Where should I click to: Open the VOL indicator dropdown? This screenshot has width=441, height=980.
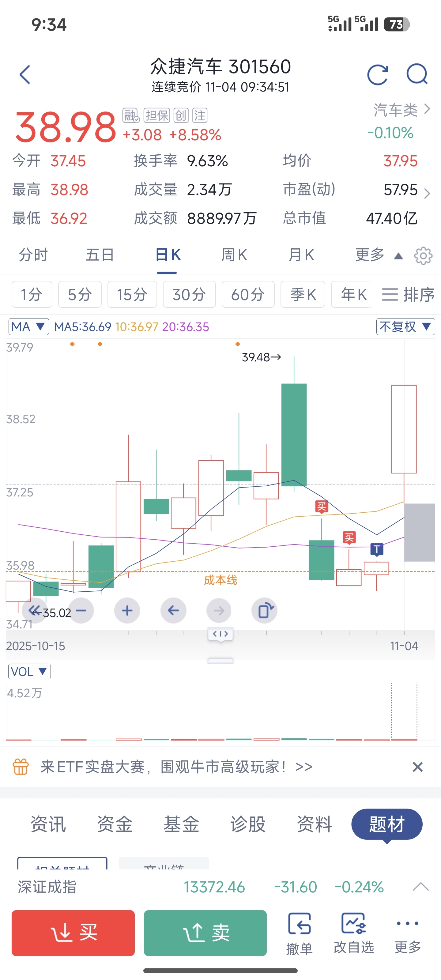point(29,672)
